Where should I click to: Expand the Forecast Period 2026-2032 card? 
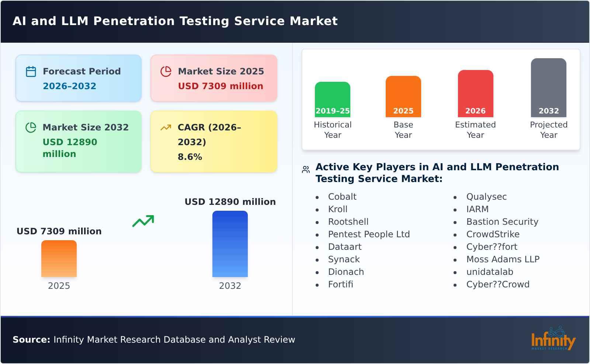click(x=78, y=78)
